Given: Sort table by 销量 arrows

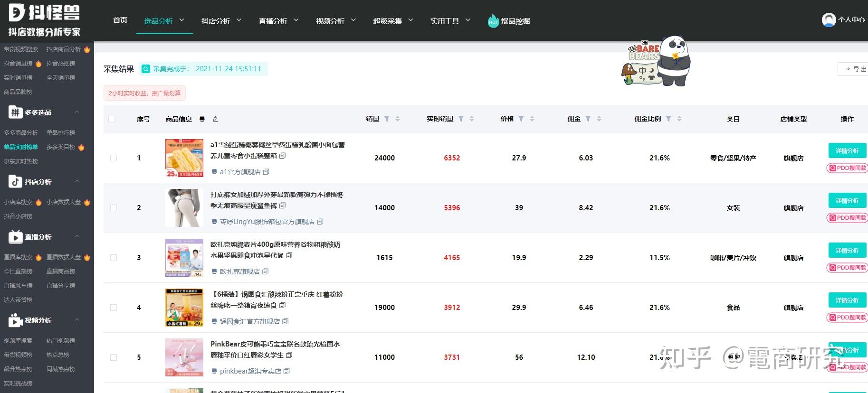Looking at the screenshot, I should coord(398,119).
